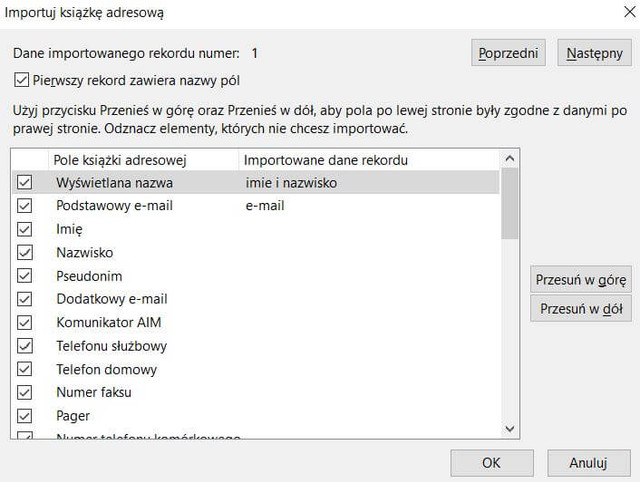Cancel the import with Anuluj
Viewport: 640px width, 482px height.
589,463
